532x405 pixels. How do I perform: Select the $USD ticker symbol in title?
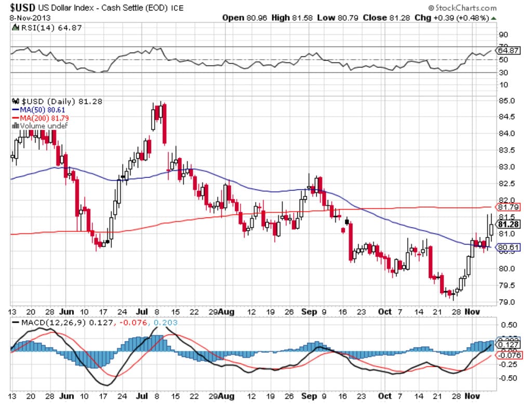22,7
